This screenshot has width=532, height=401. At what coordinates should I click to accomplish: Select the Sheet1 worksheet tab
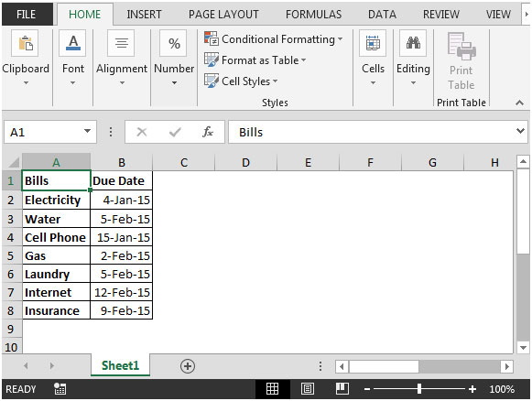[x=121, y=365]
